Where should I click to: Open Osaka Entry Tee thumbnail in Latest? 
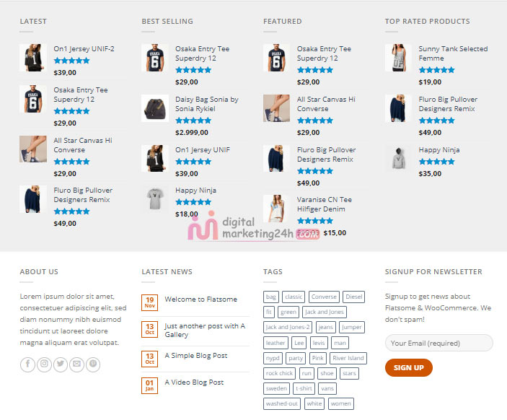[33, 99]
